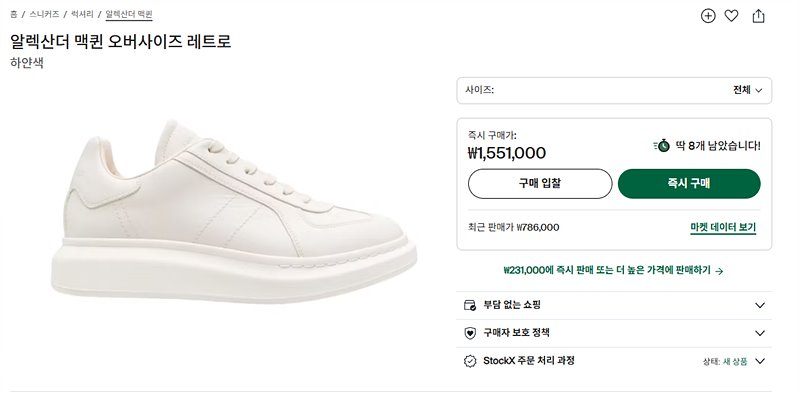Go to 홈 in the breadcrumb

coord(14,14)
